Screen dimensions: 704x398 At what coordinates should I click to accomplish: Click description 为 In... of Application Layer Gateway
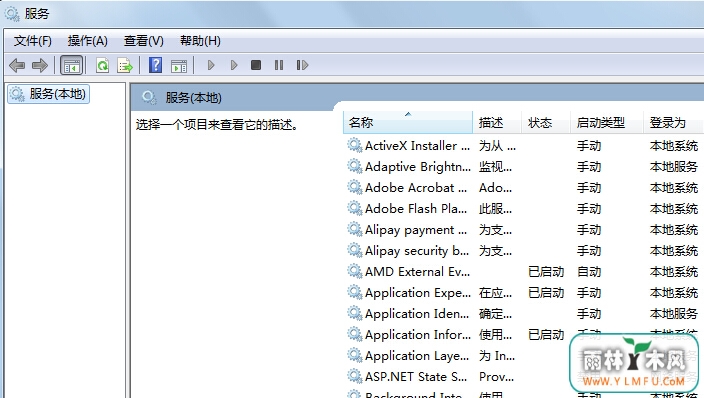(x=497, y=355)
